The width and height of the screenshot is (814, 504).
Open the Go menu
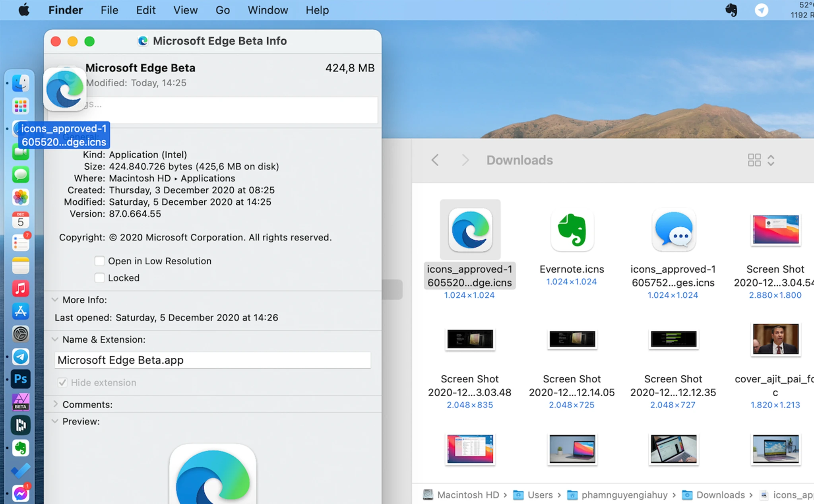[223, 10]
